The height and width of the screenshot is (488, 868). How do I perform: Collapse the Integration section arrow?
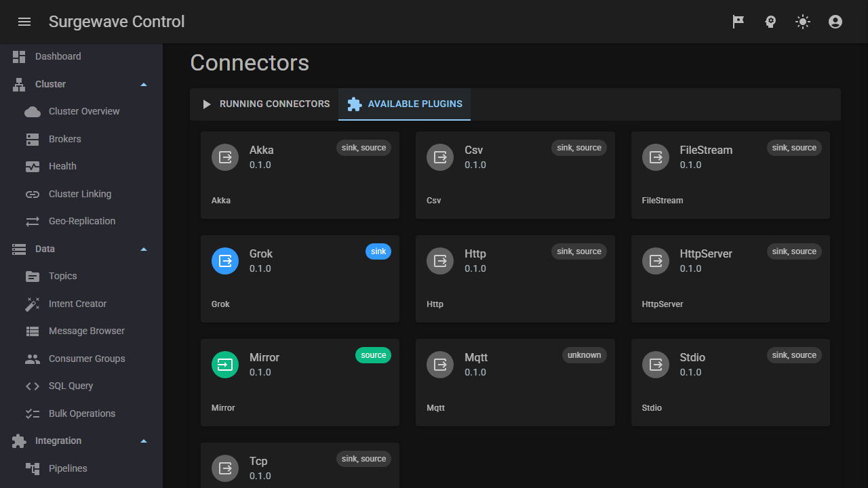[143, 441]
